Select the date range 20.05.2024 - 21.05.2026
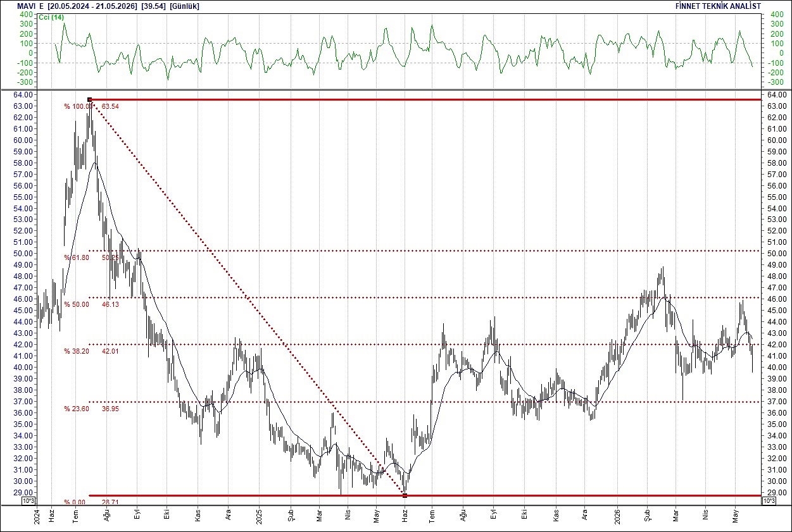Image resolution: width=792 pixels, height=532 pixels. [x=92, y=6]
